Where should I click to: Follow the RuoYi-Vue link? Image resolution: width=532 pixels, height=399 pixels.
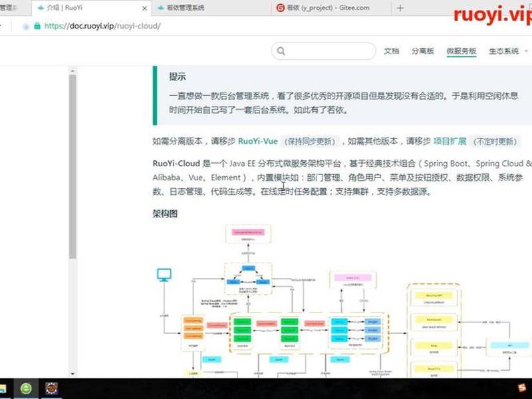click(258, 141)
